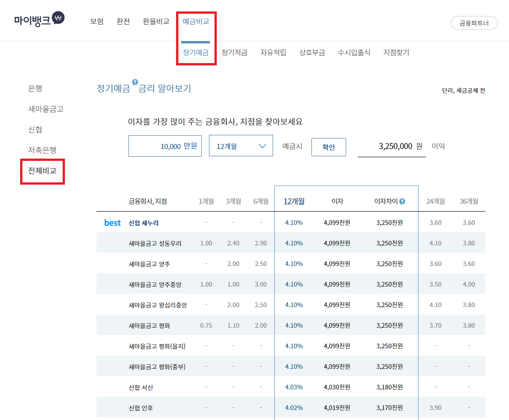Click the 24개월 column header
Viewport: 509px width, 420px height.
(435, 202)
